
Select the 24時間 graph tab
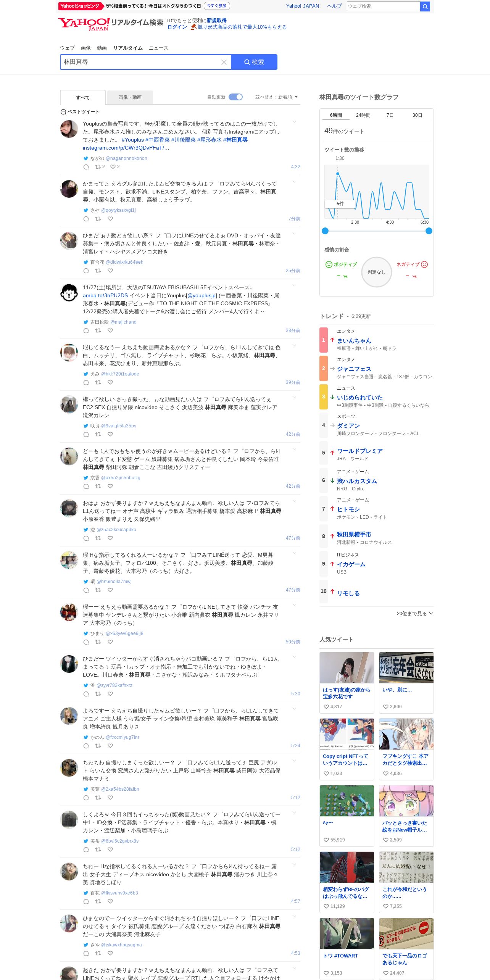[363, 115]
